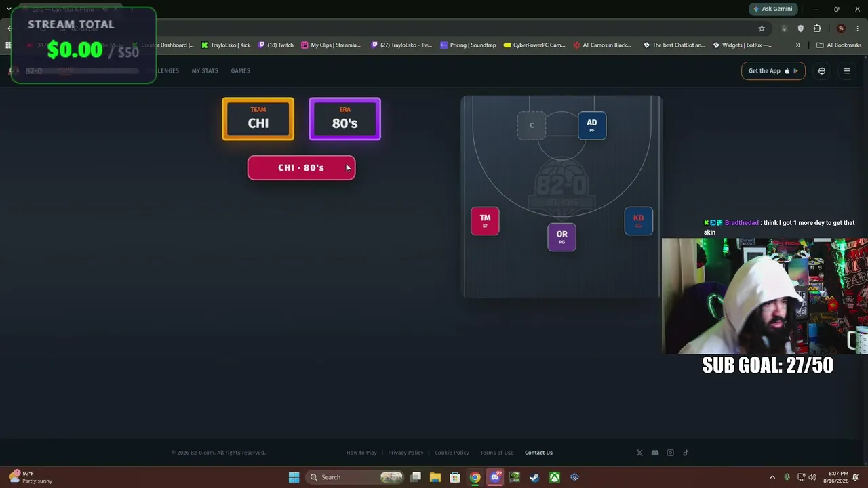
Task: Expand Chrome's tab search dropdown arrow
Action: tap(9, 9)
